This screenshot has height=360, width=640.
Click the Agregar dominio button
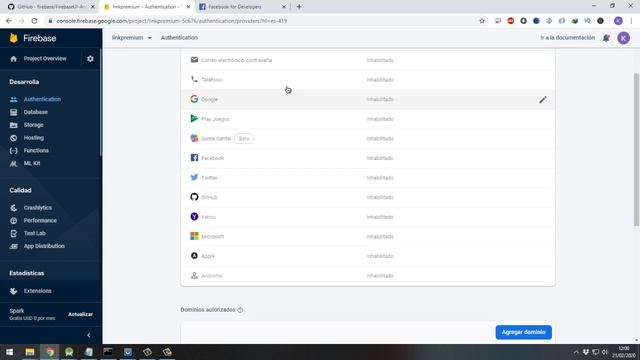pos(524,332)
